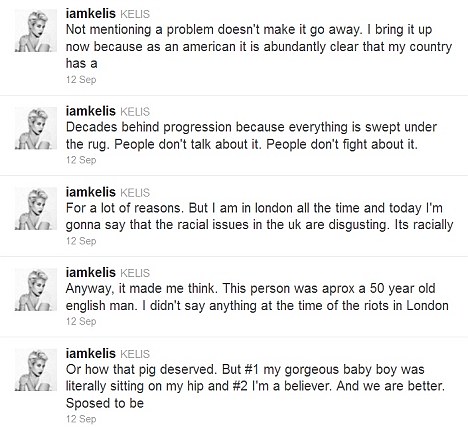This screenshot has width=468, height=427.
Task: Click iamkelis username above 'Anyway, it made me think'
Action: pos(91,272)
